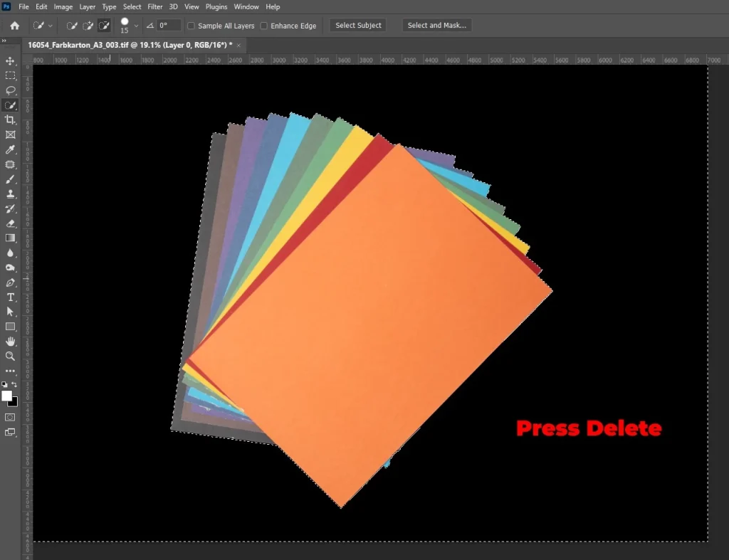
Task: Expand the toolbar using double-arrow
Action: point(4,41)
